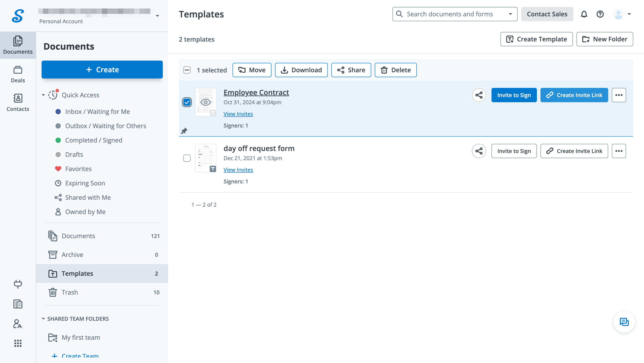Open the apps grid icon in sidebar
Image resolution: width=644 pixels, height=363 pixels.
tap(18, 343)
